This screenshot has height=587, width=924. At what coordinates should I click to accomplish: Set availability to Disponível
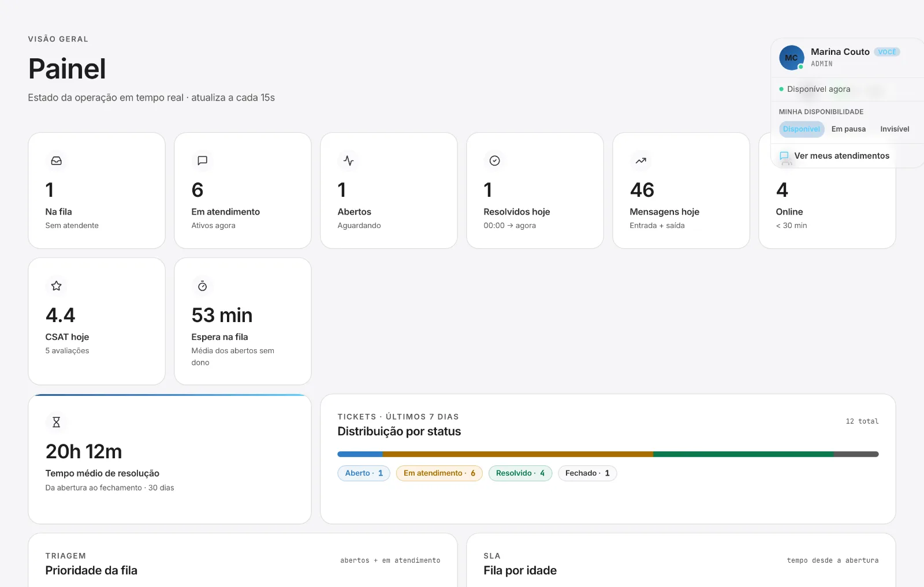pyautogui.click(x=802, y=129)
